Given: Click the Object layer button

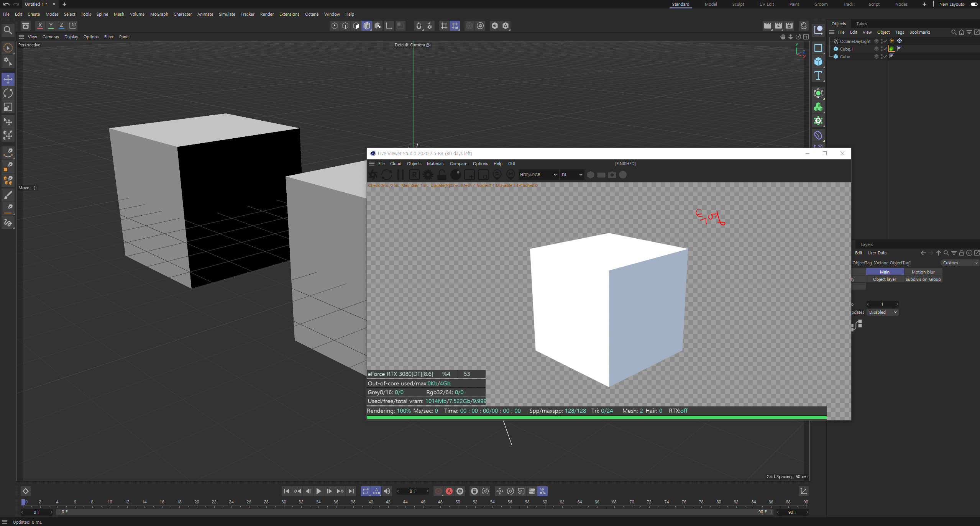Looking at the screenshot, I should (884, 279).
